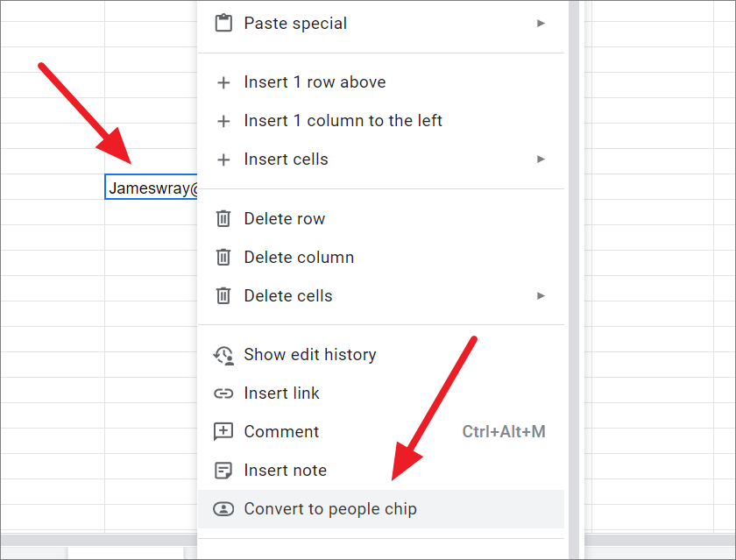This screenshot has height=560, width=736.
Task: Choose Insert 1 row above from the menu
Action: 314,82
